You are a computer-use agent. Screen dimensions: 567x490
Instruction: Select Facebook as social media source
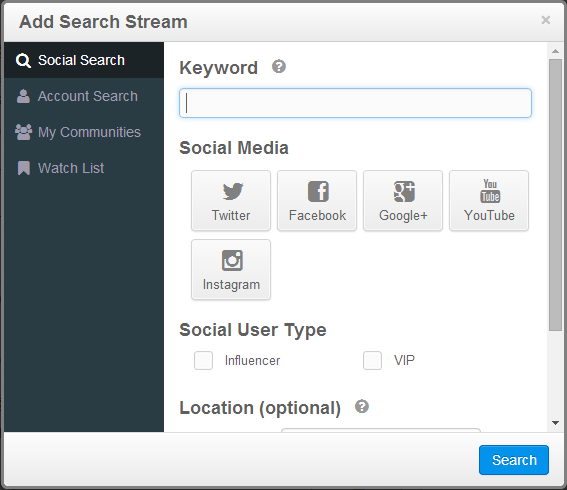pyautogui.click(x=317, y=201)
